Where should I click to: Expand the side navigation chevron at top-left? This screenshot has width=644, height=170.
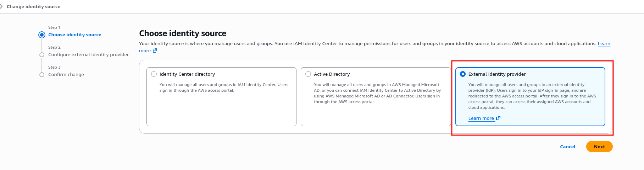tap(1, 6)
